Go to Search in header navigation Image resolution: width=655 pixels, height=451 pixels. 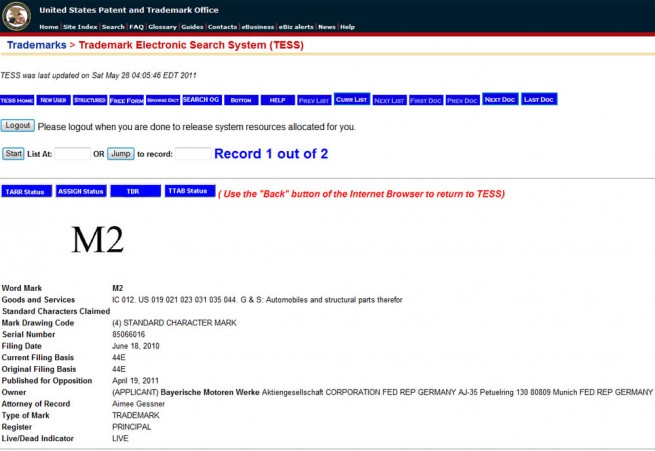[x=113, y=27]
